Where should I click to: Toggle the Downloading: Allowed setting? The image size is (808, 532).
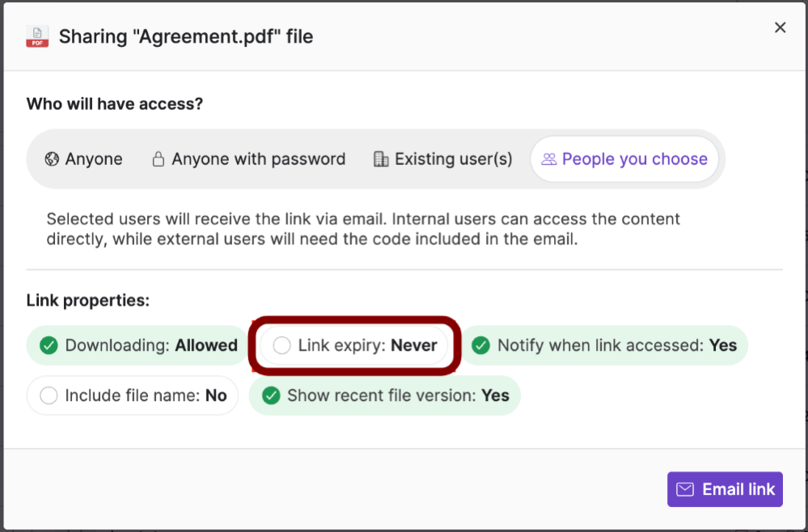tap(135, 345)
